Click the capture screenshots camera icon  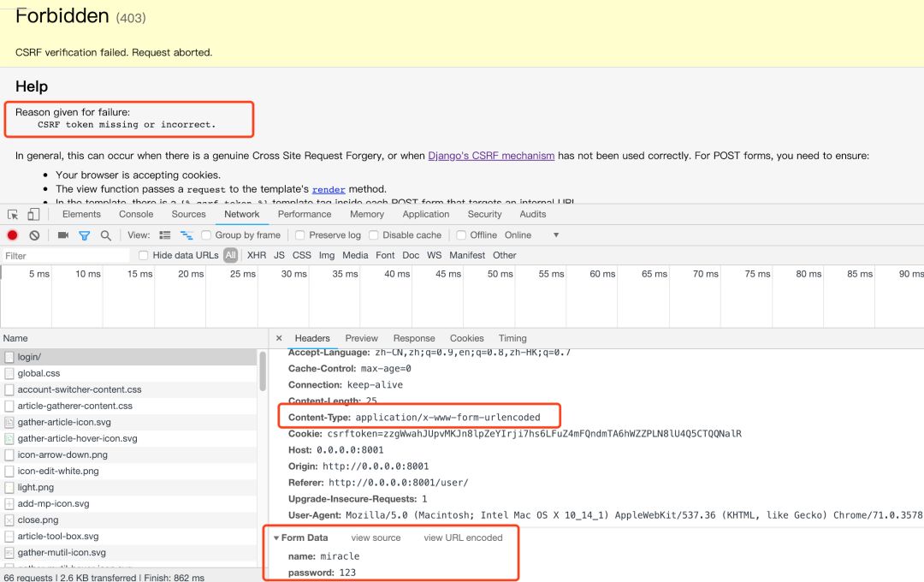click(63, 235)
